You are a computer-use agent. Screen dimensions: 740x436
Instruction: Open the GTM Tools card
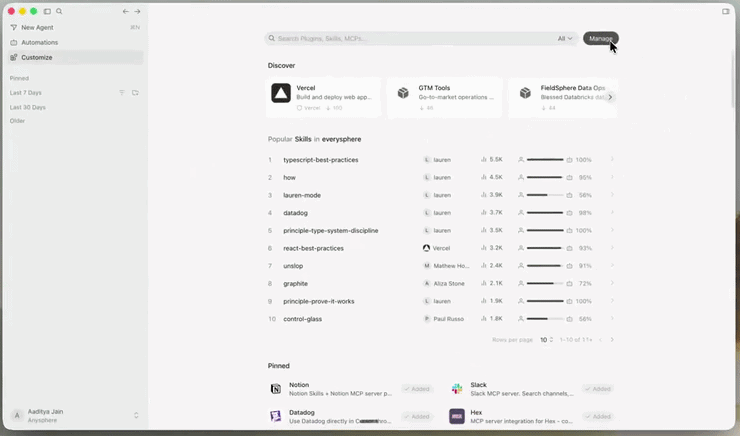(x=445, y=97)
